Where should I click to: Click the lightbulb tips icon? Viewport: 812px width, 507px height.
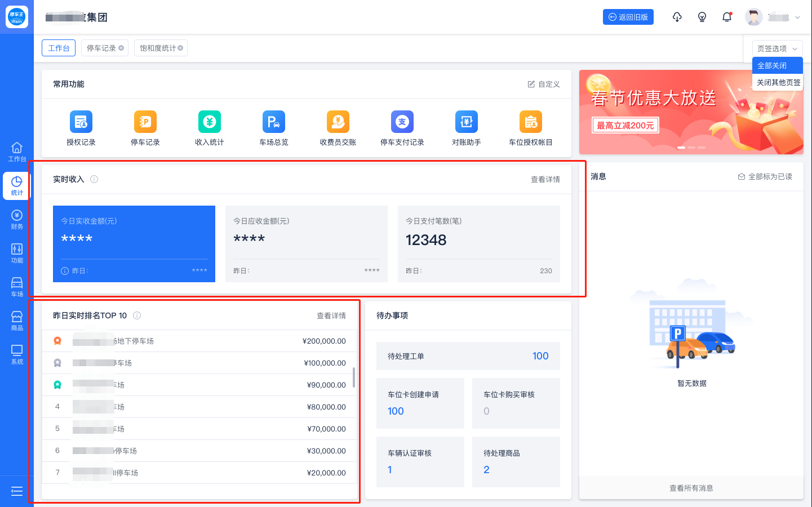[702, 17]
